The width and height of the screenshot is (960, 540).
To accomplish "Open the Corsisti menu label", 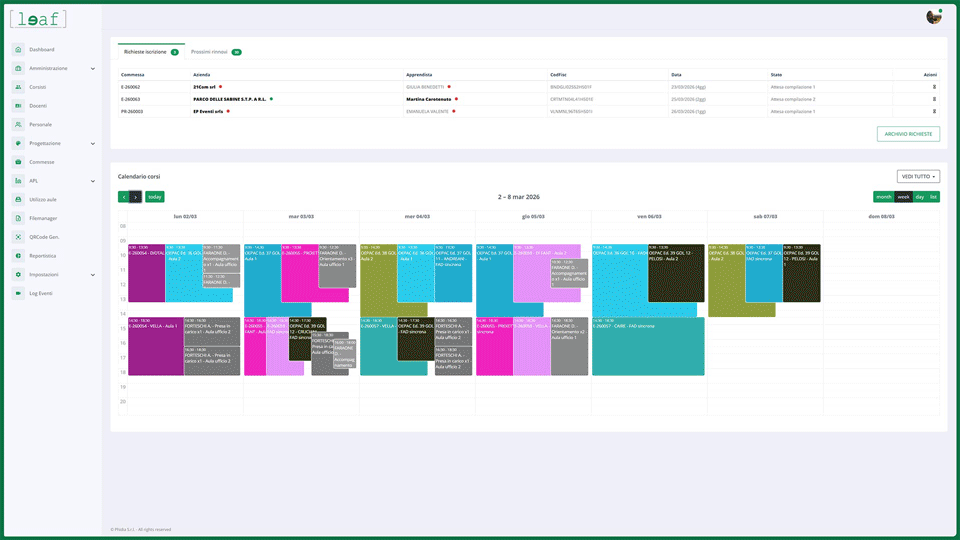I will (38, 87).
